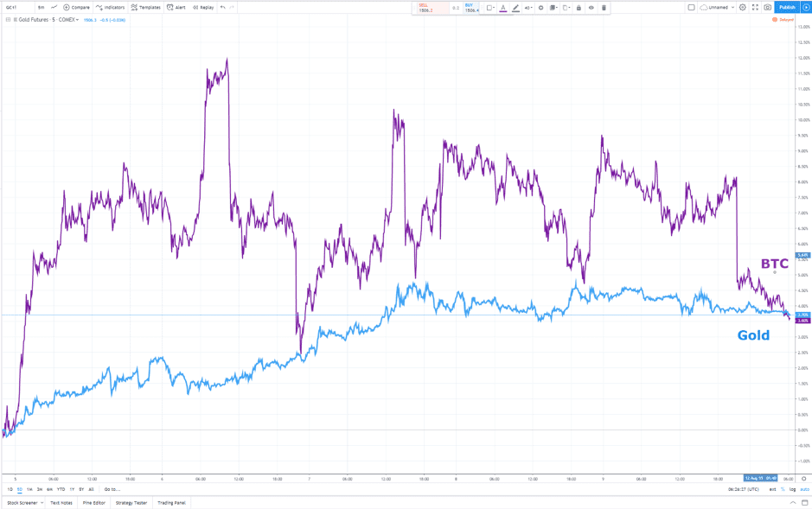Start bar Replay mode
Viewport: 812px width, 509px height.
pos(203,7)
